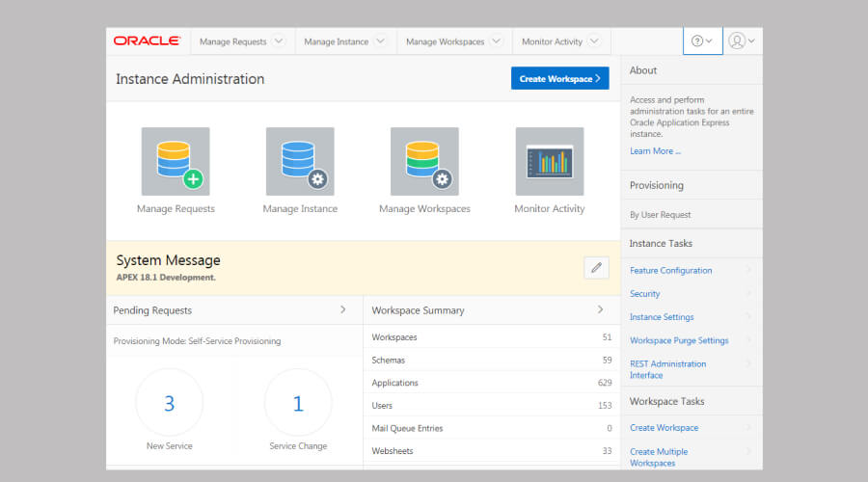Click the Mail Queue Entries row

(x=492, y=428)
